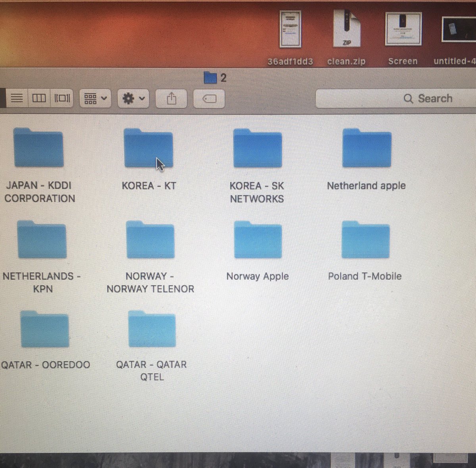Switch Finder to cover flow view
476x468 pixels.
[61, 98]
